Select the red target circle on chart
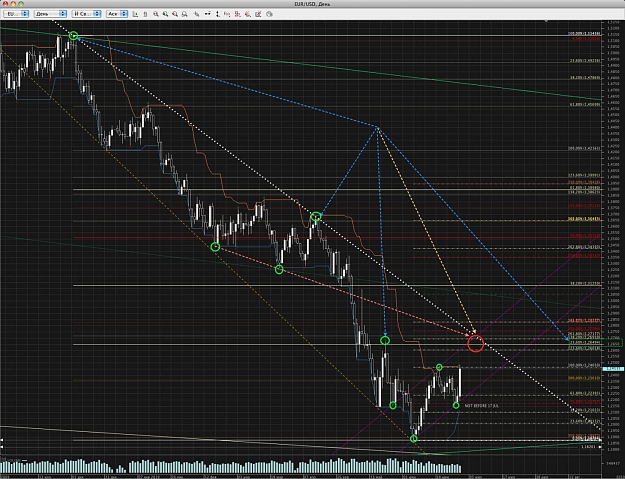 [476, 344]
